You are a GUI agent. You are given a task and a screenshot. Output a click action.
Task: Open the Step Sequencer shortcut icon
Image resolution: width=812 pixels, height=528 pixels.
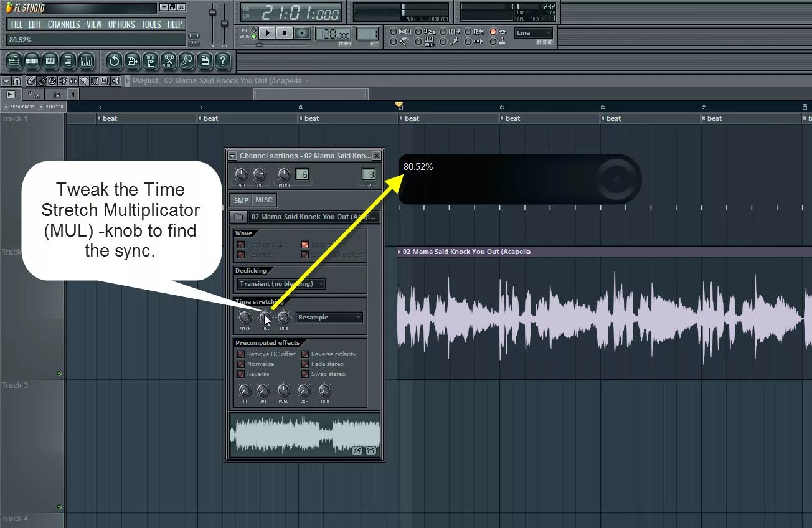[x=32, y=61]
